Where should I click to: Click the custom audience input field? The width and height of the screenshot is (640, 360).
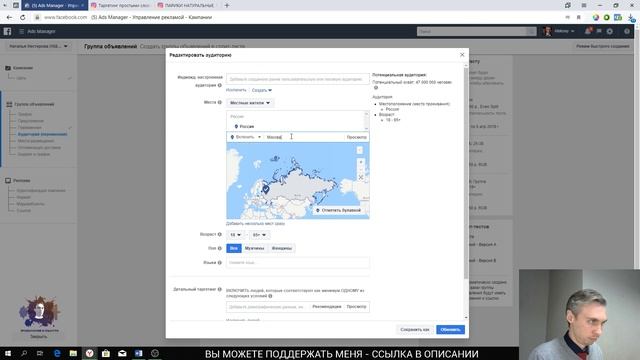298,79
